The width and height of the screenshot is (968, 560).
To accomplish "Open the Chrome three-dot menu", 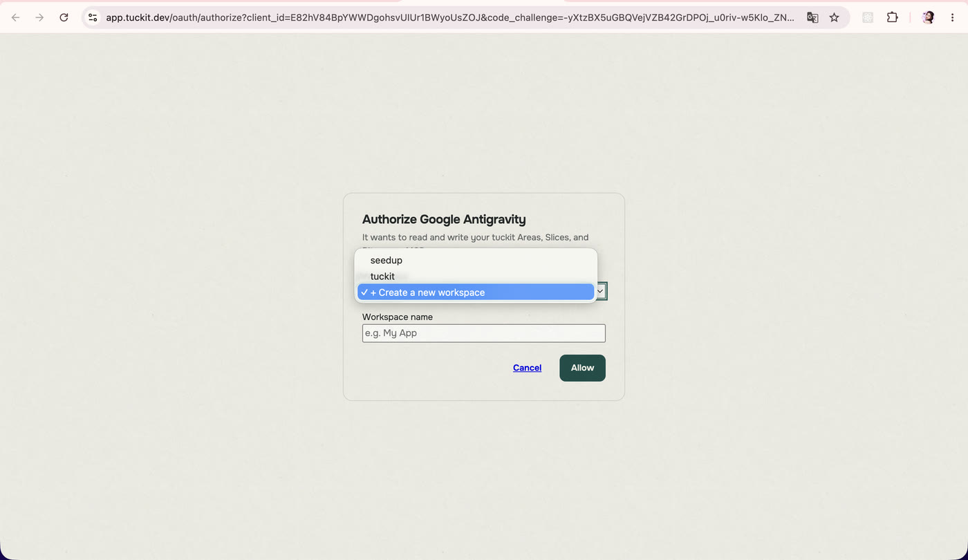I will click(952, 17).
